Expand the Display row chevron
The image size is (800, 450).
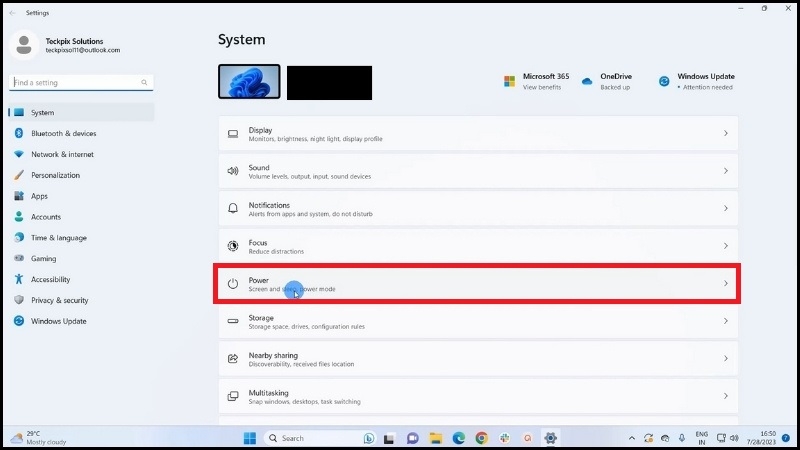725,133
